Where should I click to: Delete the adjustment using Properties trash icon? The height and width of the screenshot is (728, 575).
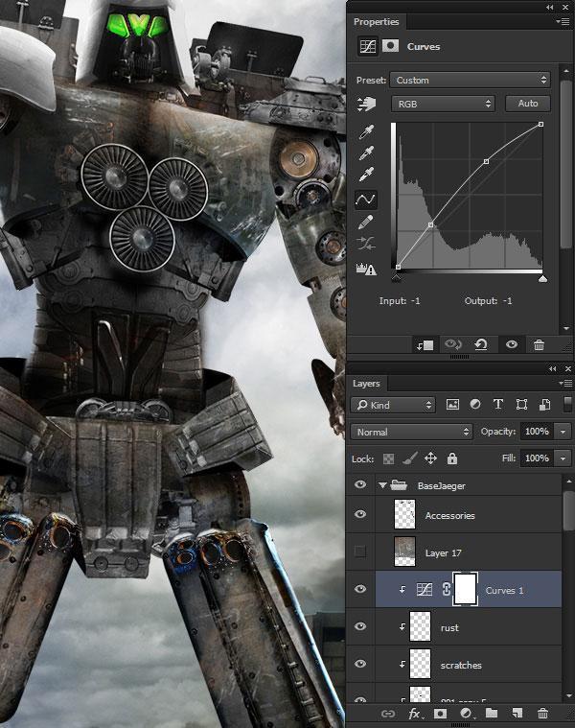(x=539, y=345)
